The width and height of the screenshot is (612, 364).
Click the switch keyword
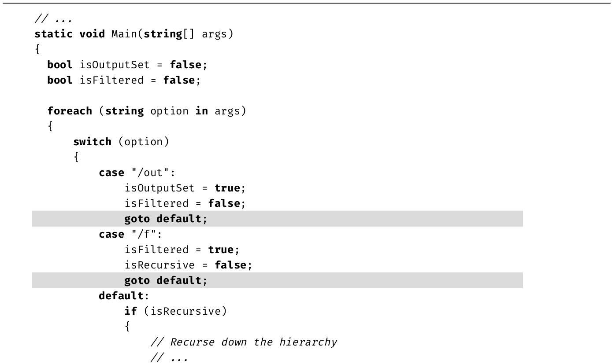pyautogui.click(x=92, y=142)
